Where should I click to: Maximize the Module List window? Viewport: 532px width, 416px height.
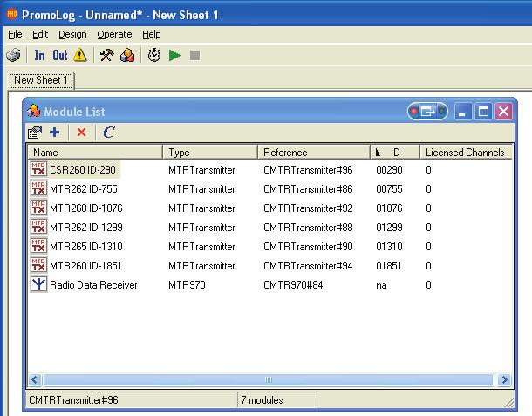483,112
